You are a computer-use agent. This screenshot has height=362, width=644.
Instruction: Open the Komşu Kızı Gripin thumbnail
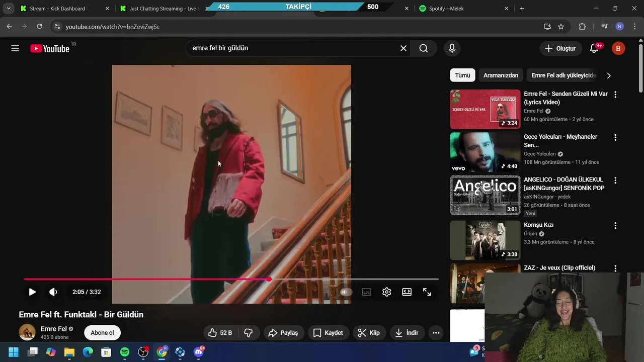[485, 240]
